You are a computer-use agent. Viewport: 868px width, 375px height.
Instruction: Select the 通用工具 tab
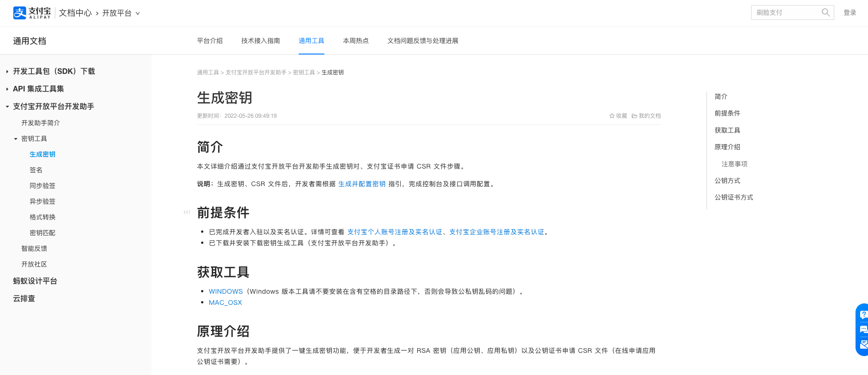pos(312,41)
